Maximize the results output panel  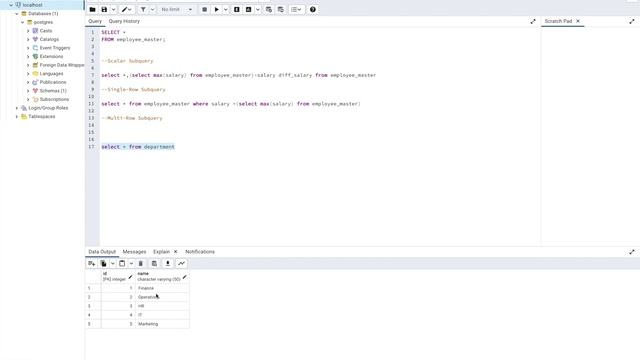(x=632, y=252)
